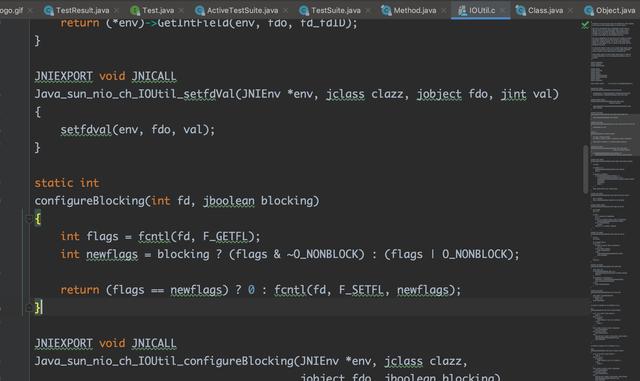Click the vertical editor scrollbar thumb
This screenshot has height=381, width=640.
point(586,169)
